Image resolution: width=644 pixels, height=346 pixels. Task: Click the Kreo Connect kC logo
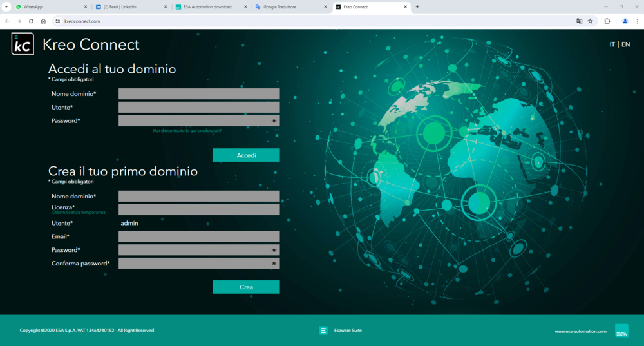(23, 44)
